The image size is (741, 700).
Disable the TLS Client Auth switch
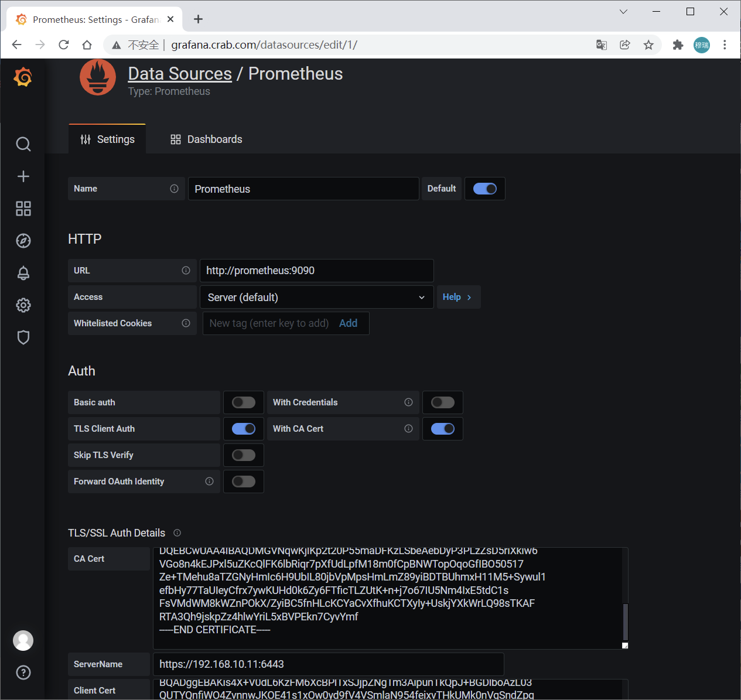(x=244, y=429)
